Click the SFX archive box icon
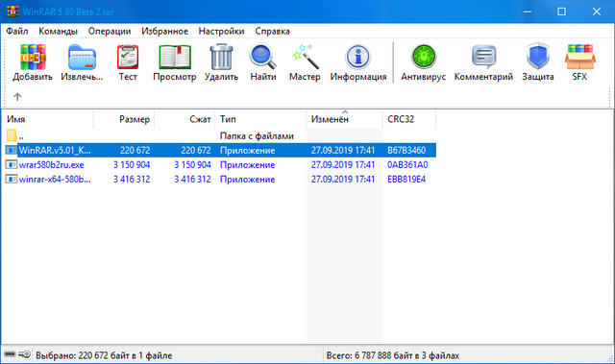Screen dimensions: 615x364 pyautogui.click(x=579, y=58)
